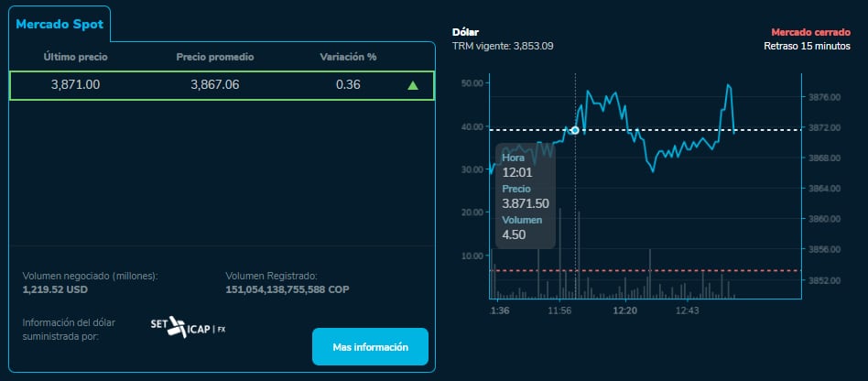Select the 3,867.06 average price value
The image size is (868, 381).
(215, 85)
